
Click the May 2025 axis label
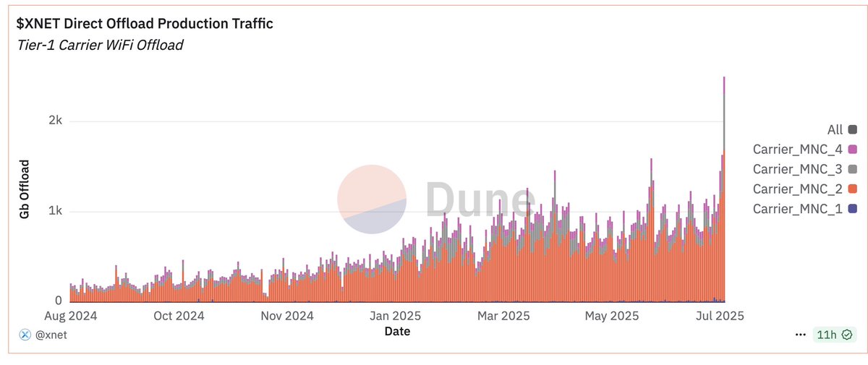[612, 316]
